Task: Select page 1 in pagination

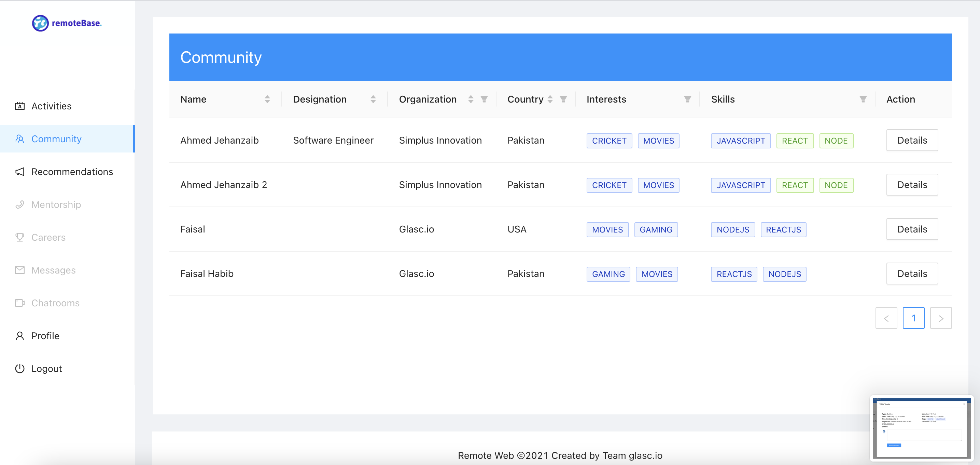Action: click(x=913, y=318)
